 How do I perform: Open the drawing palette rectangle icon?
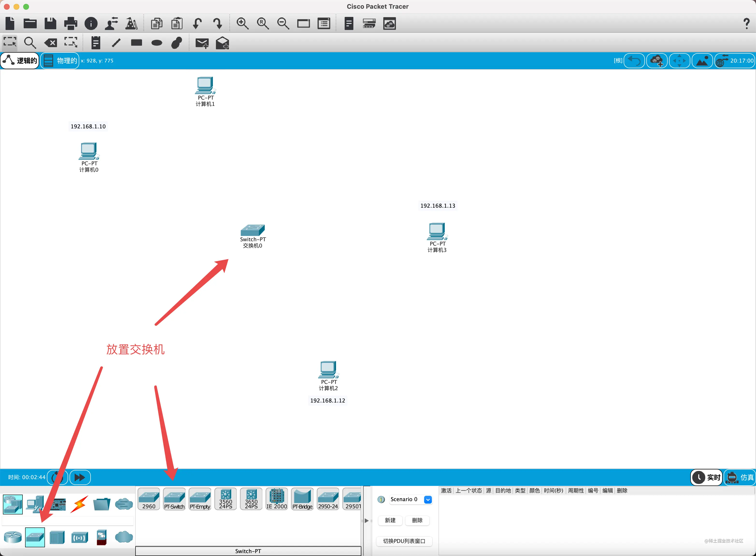303,23
